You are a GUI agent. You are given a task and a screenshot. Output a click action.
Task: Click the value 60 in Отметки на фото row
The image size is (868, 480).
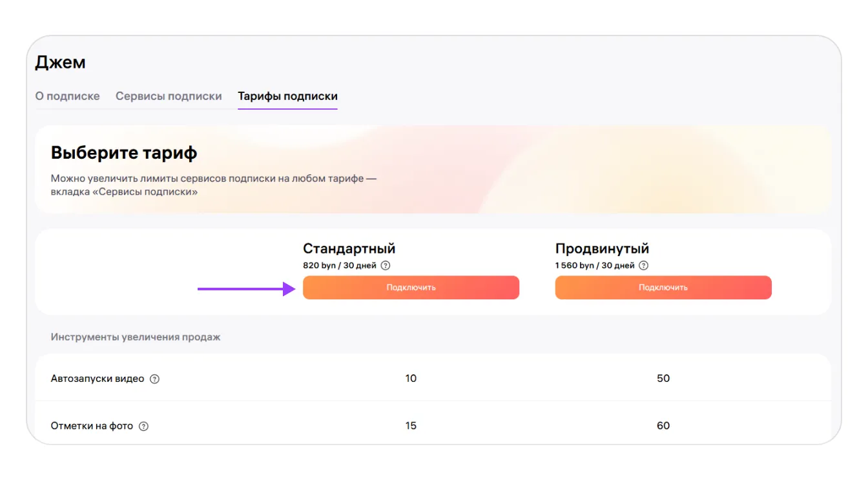[663, 426]
